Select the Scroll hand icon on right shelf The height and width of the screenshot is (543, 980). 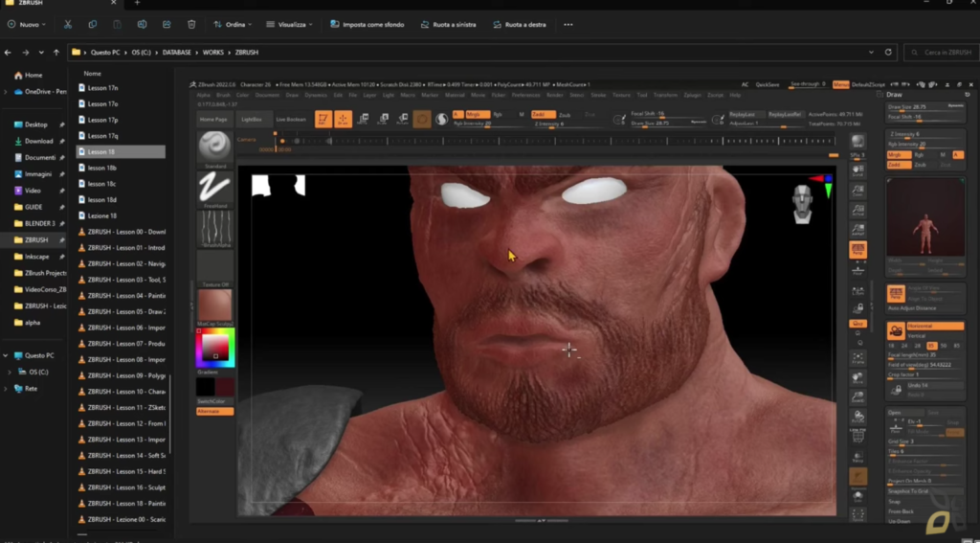[x=857, y=170]
